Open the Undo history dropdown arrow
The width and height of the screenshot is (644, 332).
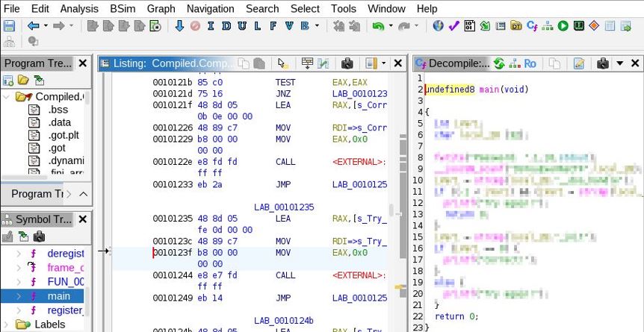(391, 26)
